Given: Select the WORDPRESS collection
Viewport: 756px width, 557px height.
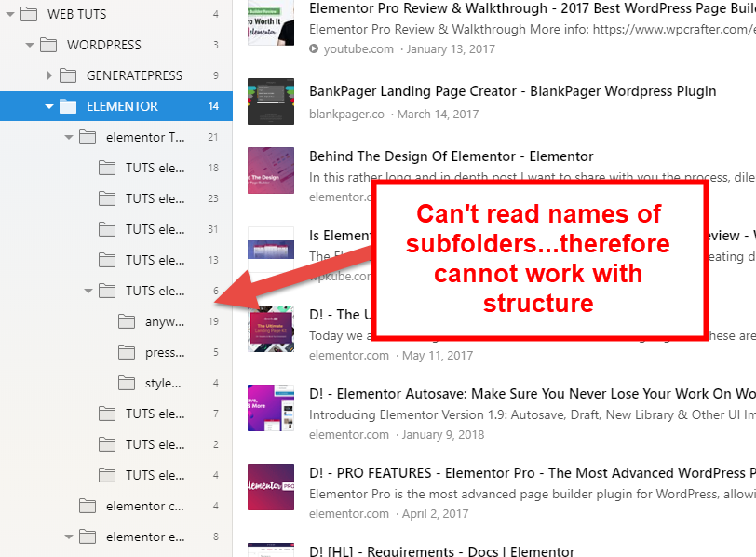Looking at the screenshot, I should click(x=104, y=45).
